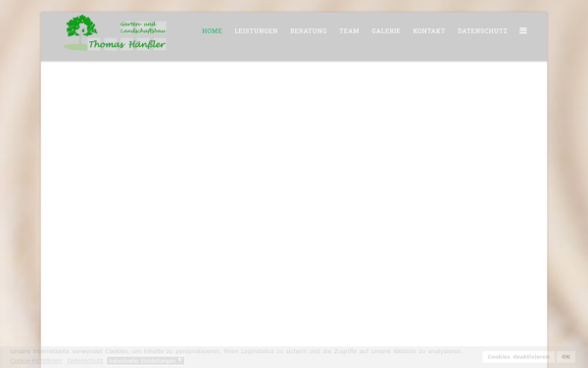Open the LEISTUNGEN menu item
Image resolution: width=588 pixels, height=368 pixels.
click(256, 30)
